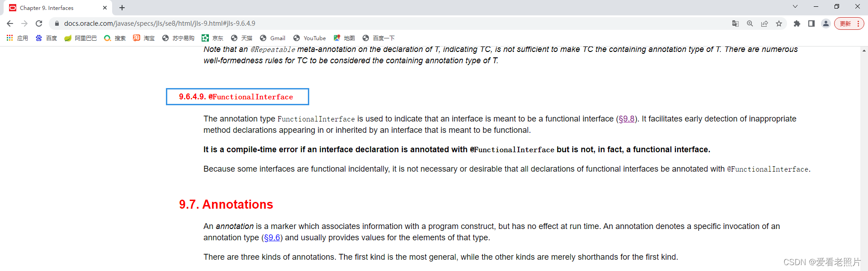Click the browser back arrow
Image resolution: width=868 pixels, height=271 pixels.
coord(10,23)
